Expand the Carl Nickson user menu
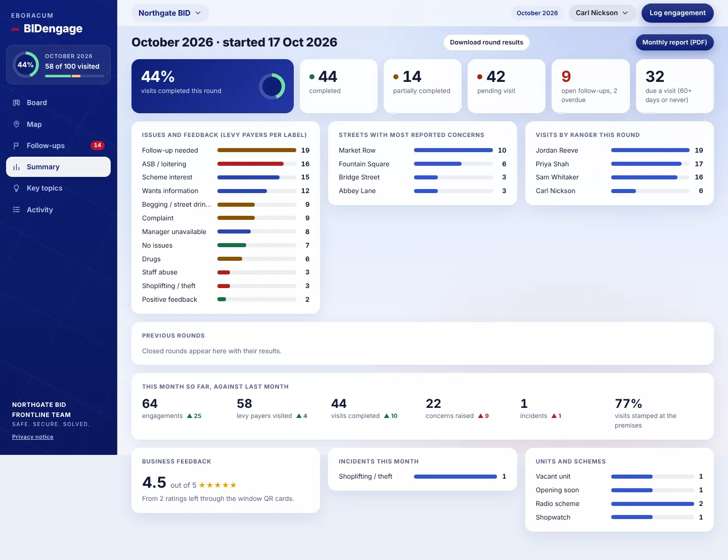This screenshot has height=560, width=728. pyautogui.click(x=602, y=13)
